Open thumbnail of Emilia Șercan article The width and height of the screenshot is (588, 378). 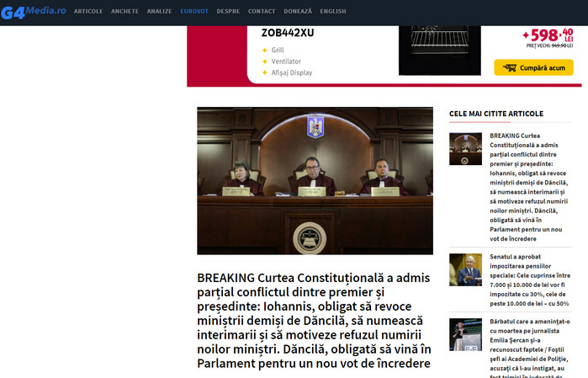tap(465, 334)
